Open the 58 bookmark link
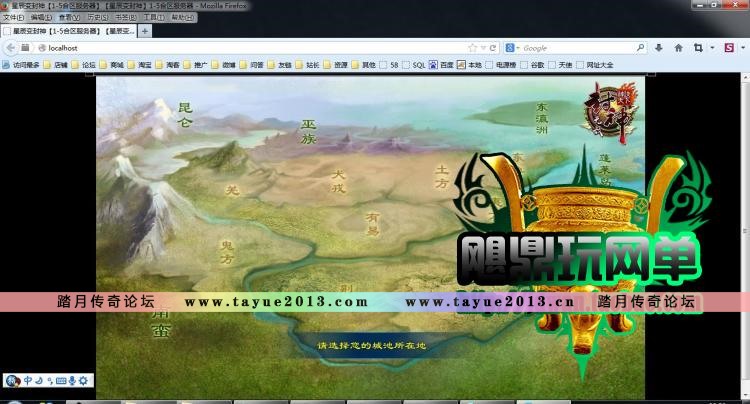The image size is (750, 404). pyautogui.click(x=389, y=65)
